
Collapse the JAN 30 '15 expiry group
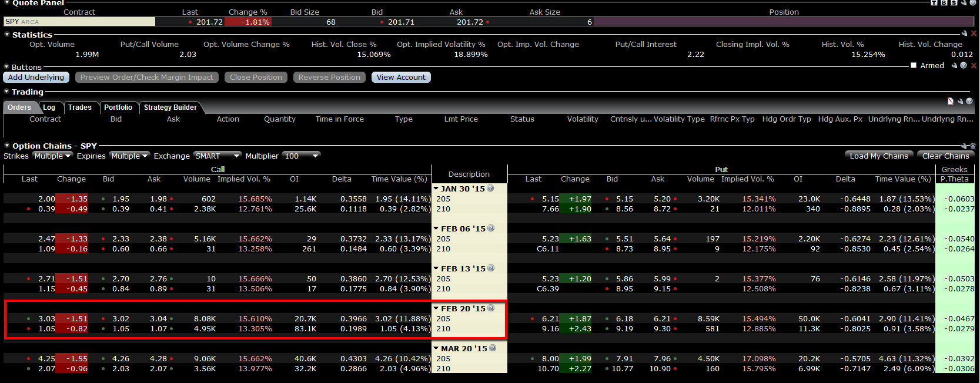click(436, 189)
